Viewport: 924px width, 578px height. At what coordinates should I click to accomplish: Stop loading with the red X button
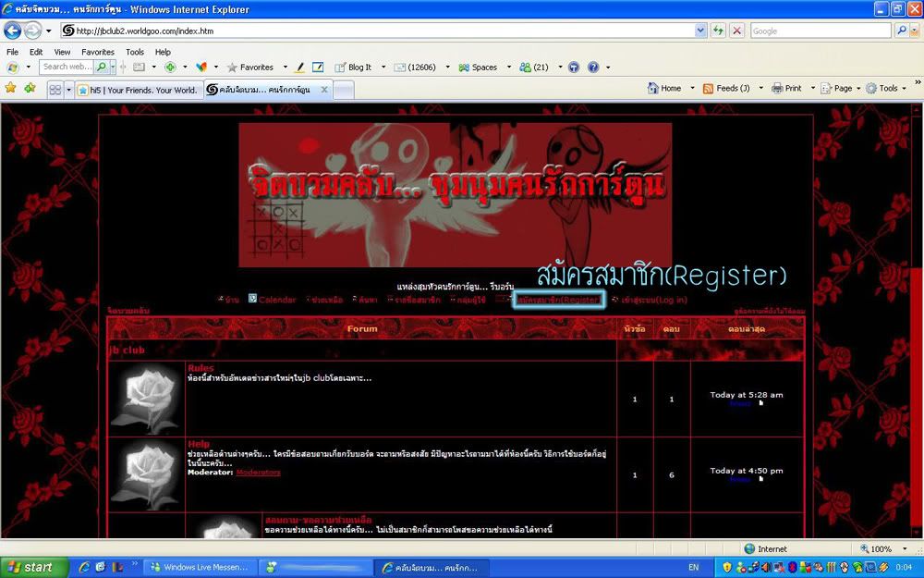point(736,31)
